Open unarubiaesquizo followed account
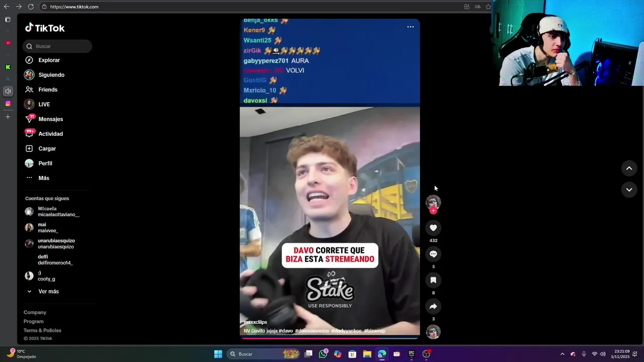The height and width of the screenshot is (362, 644). tap(50, 244)
